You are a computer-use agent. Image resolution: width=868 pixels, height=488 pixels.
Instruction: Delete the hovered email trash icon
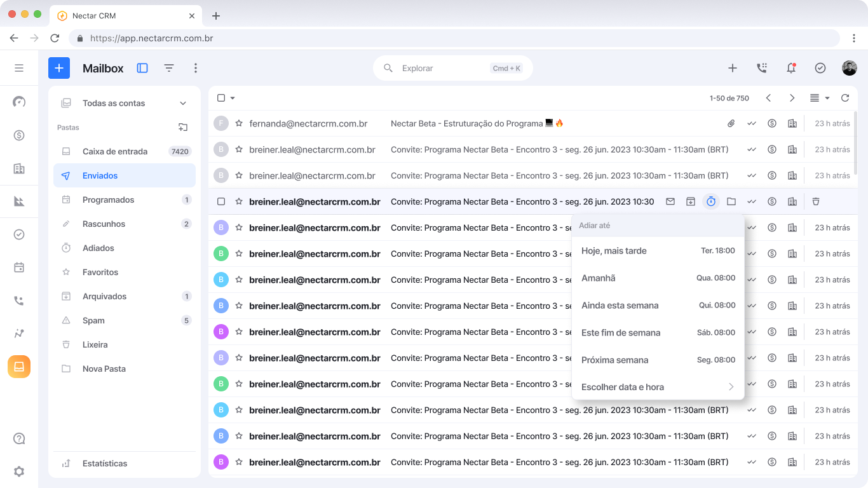coord(816,201)
